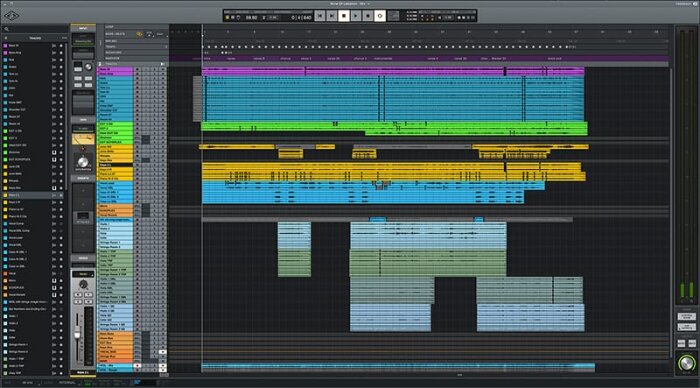Select the MIN:SEC ruler row label
Viewport: 700px width, 388px height.
point(111,41)
